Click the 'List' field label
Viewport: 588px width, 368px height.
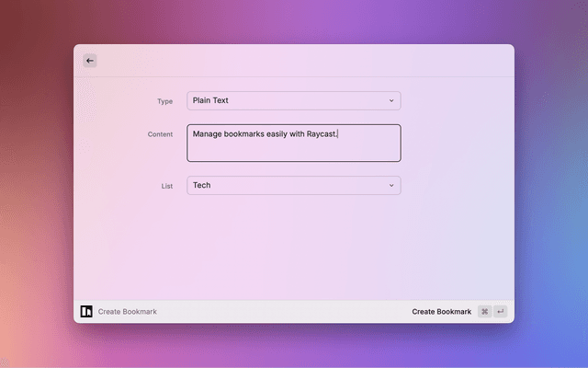click(x=166, y=186)
